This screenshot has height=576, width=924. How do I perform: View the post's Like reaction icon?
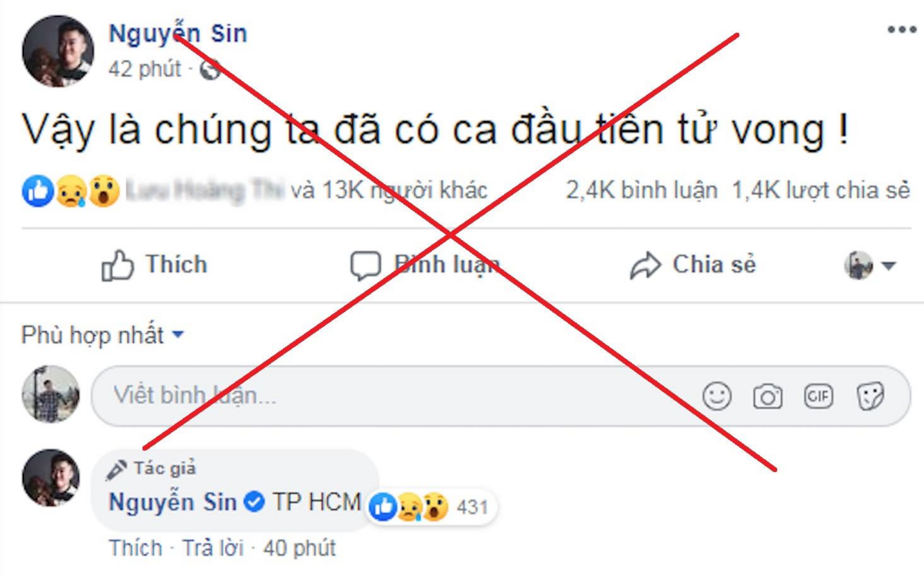click(x=38, y=191)
